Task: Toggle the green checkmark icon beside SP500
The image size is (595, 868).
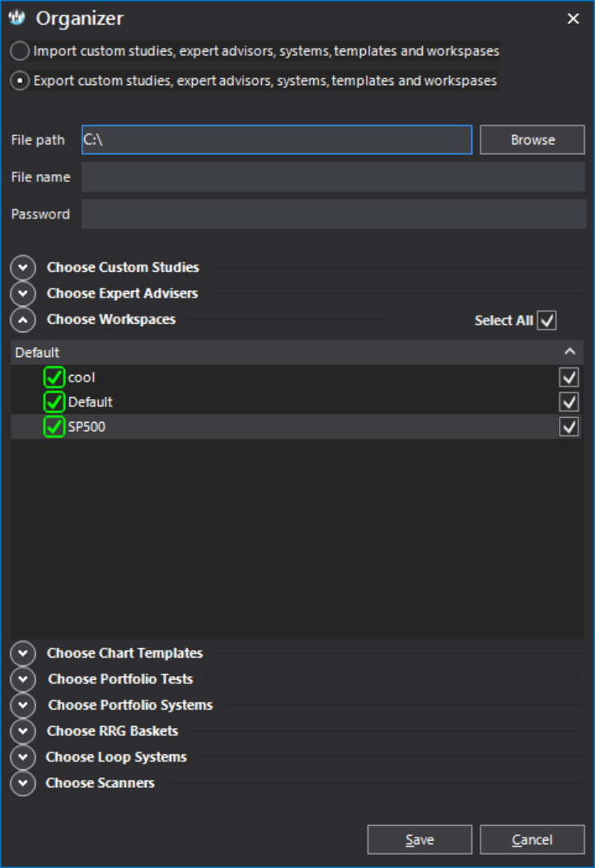Action: click(54, 427)
